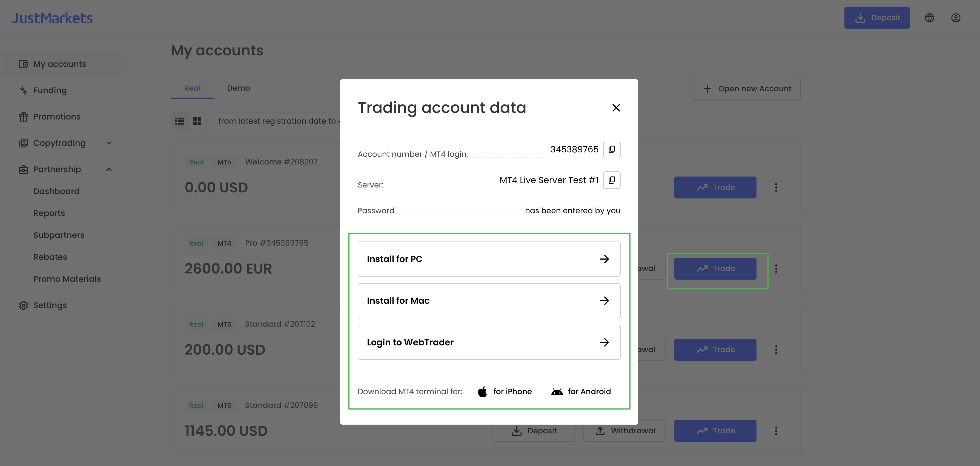The height and width of the screenshot is (466, 980).
Task: Open Settings from the sidebar
Action: (x=50, y=305)
